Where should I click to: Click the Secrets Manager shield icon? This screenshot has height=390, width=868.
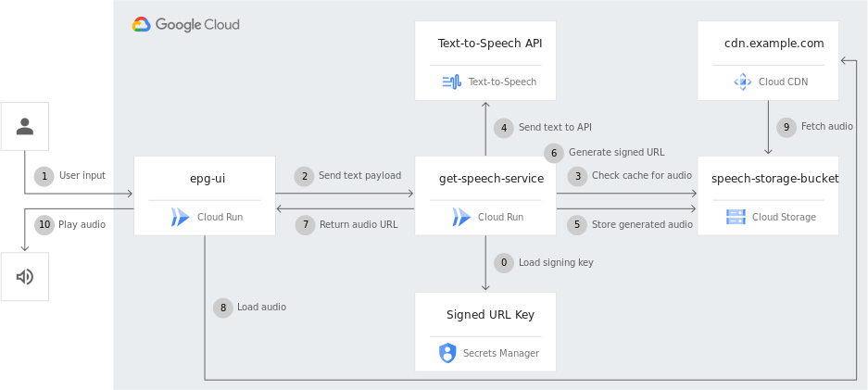coord(447,353)
